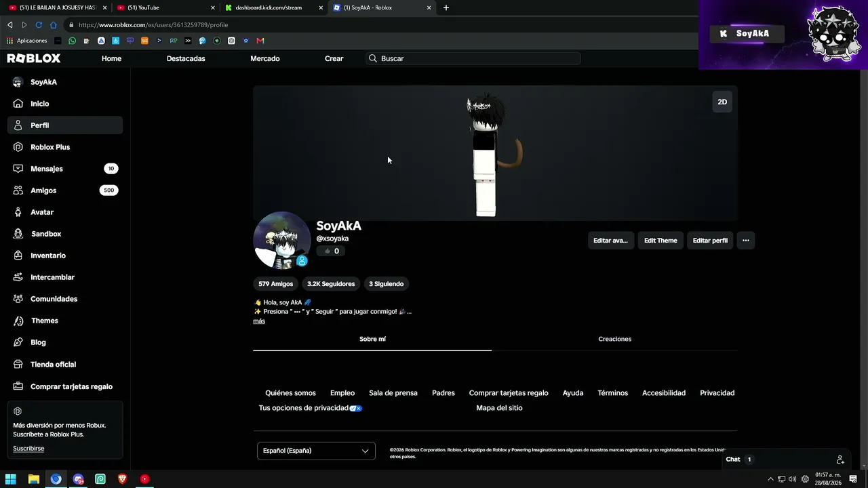Click the Inventario backpack icon

tap(18, 256)
